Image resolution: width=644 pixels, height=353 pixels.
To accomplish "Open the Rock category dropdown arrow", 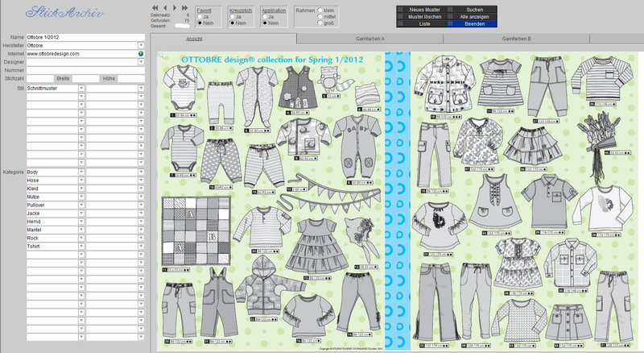I will click(81, 239).
